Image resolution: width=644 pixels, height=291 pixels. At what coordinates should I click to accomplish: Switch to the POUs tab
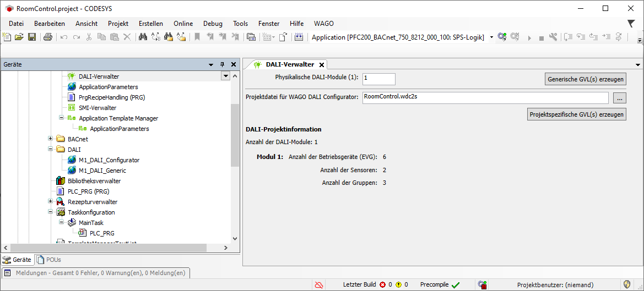(49, 260)
